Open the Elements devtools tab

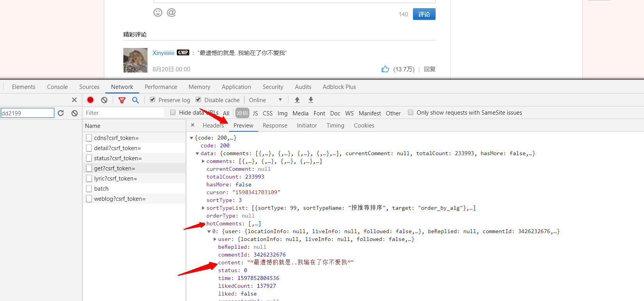tap(23, 87)
